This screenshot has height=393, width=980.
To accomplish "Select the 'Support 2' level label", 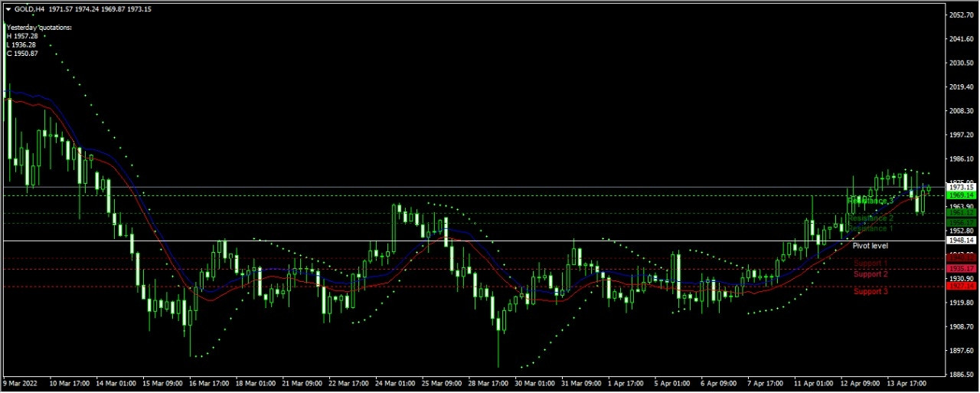I will 871,273.
